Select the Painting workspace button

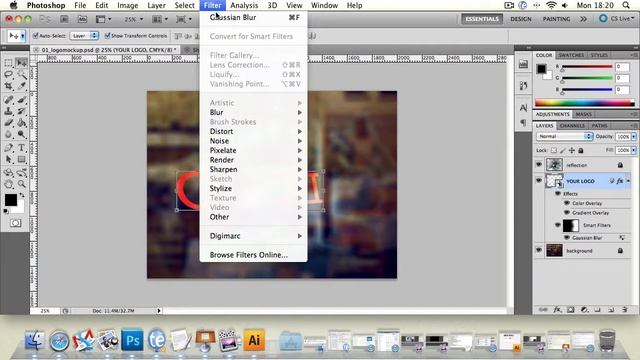(x=556, y=19)
